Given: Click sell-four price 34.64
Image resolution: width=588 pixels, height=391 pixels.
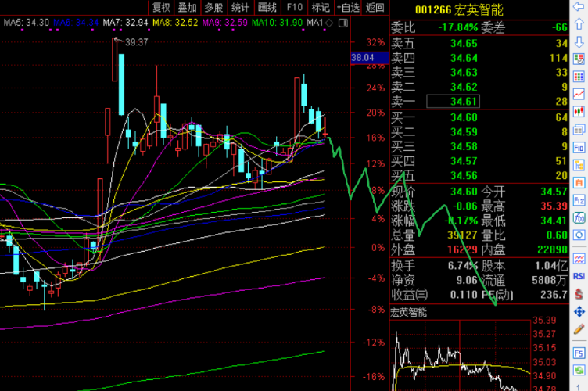Looking at the screenshot, I should tap(464, 58).
